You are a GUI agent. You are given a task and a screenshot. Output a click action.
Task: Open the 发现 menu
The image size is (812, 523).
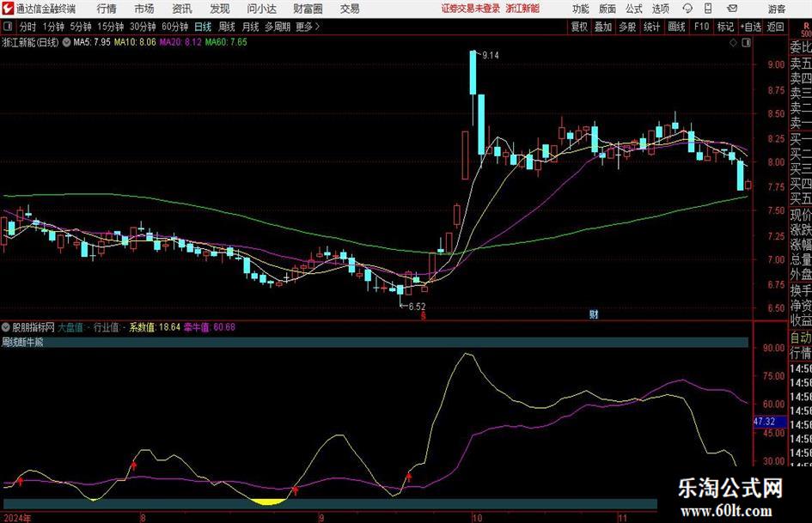click(x=220, y=9)
